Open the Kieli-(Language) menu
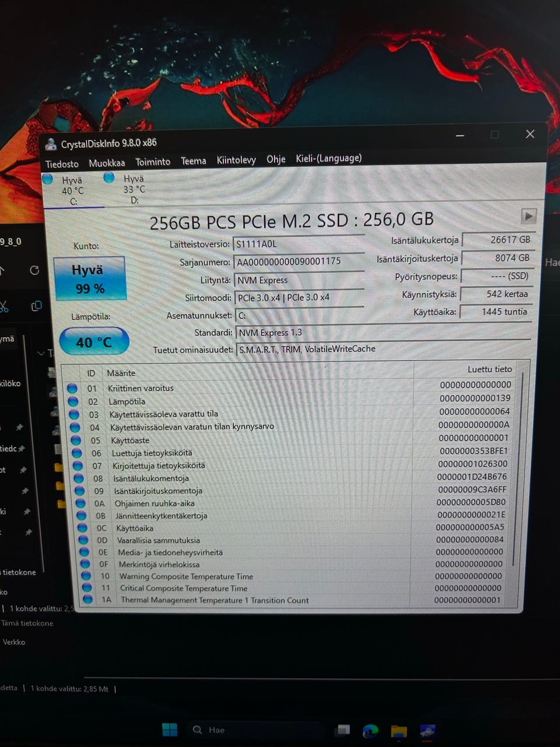Viewport: 560px width, 747px height. tap(328, 158)
